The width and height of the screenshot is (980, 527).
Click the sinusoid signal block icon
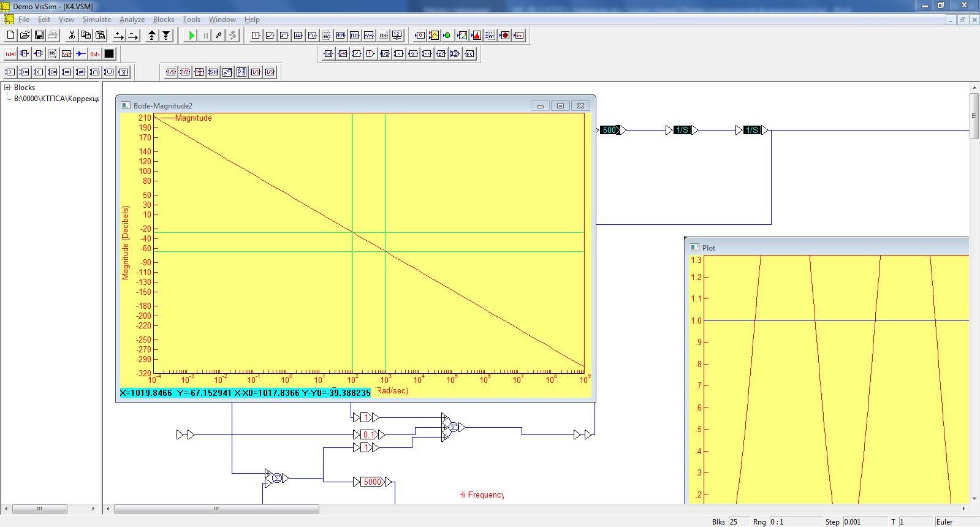click(313, 36)
